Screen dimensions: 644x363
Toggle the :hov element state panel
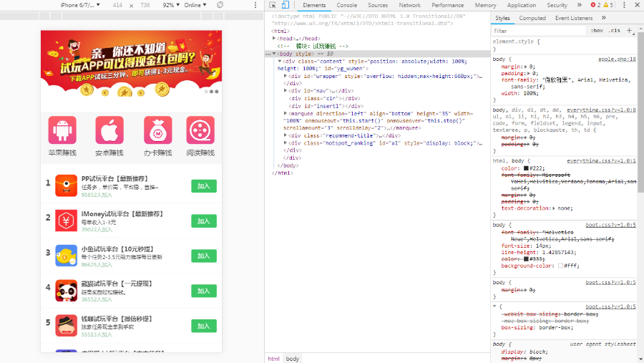click(597, 30)
